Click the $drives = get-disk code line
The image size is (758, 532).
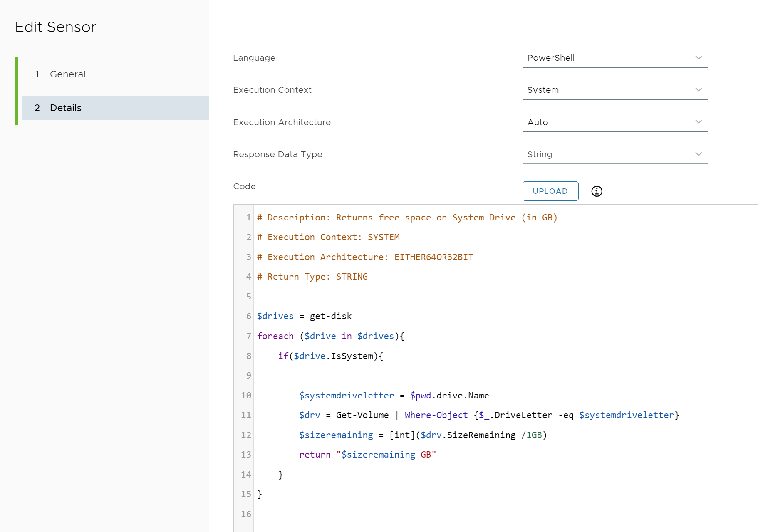(x=304, y=316)
